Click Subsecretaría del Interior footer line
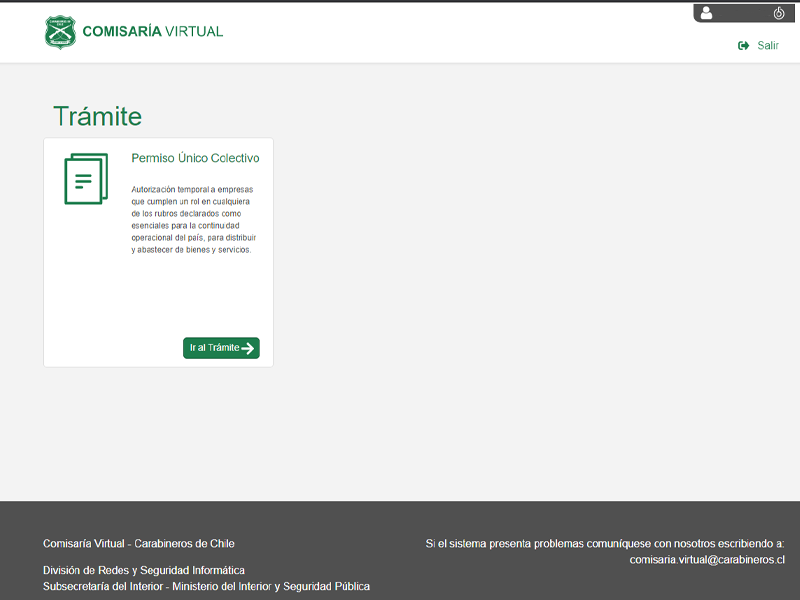The height and width of the screenshot is (600, 800). tap(206, 587)
